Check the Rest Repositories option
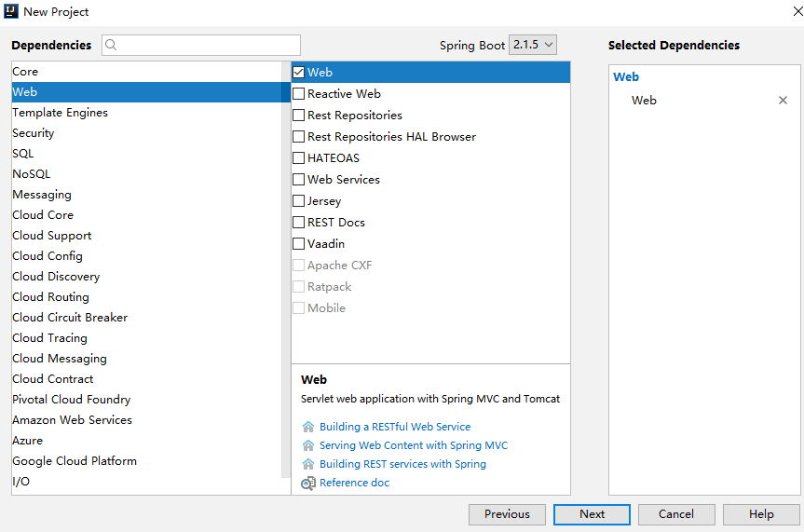804x532 pixels. click(299, 116)
